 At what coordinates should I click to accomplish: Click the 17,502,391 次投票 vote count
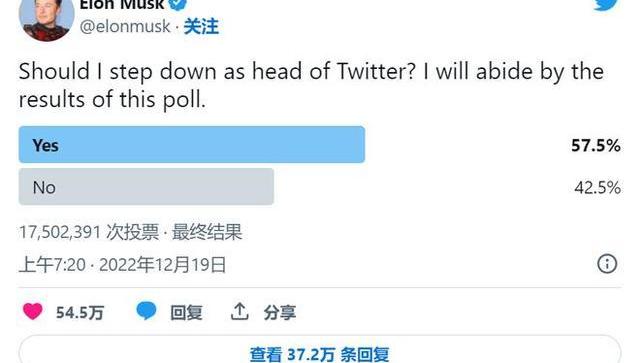pos(89,232)
